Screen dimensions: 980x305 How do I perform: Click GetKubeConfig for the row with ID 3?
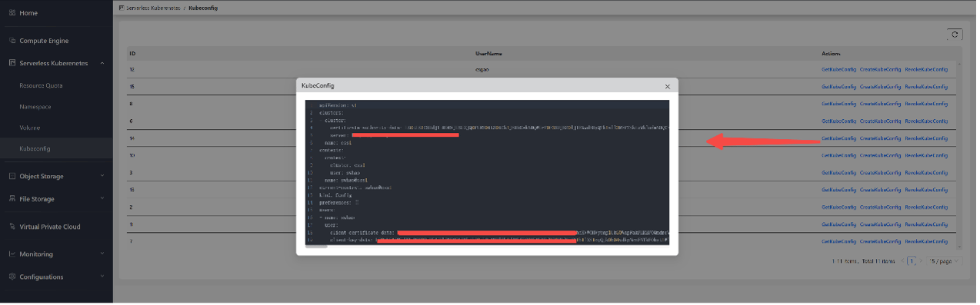click(838, 173)
